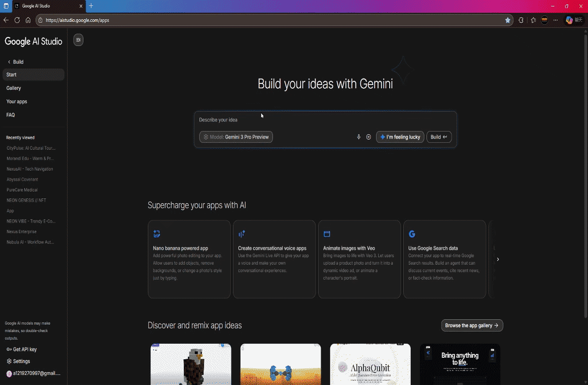Click the Google AI Studio tab
588x385 pixels.
(49, 6)
